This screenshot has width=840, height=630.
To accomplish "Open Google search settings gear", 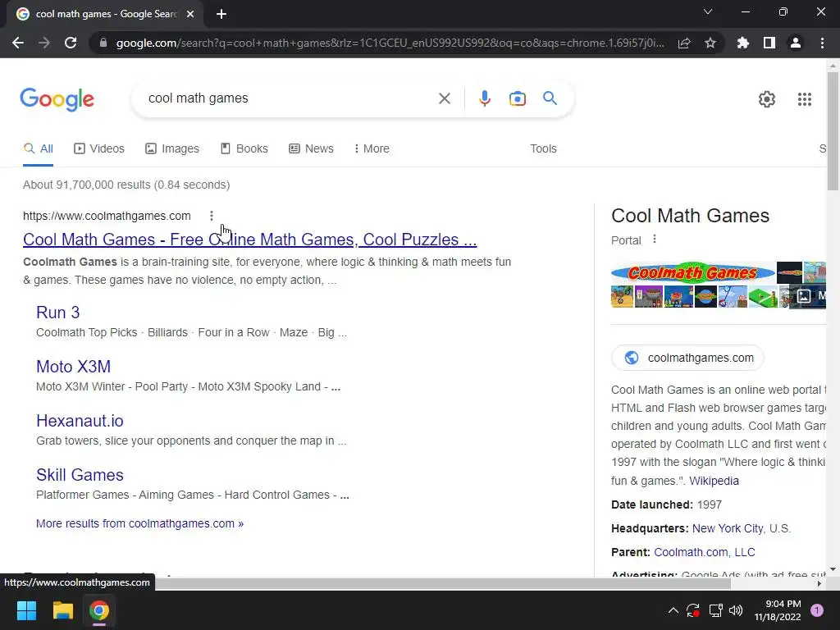I will [x=767, y=99].
